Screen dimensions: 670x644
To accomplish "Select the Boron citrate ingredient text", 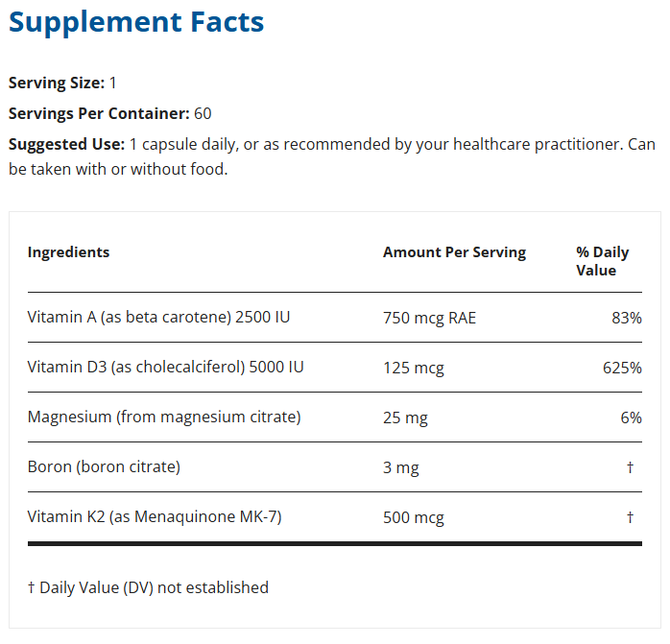I will tap(104, 467).
